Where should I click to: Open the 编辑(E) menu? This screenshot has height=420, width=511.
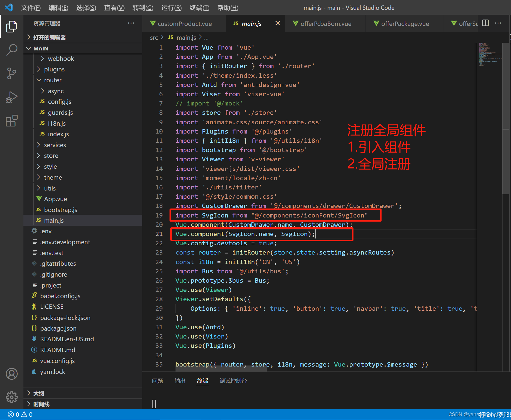click(x=58, y=8)
